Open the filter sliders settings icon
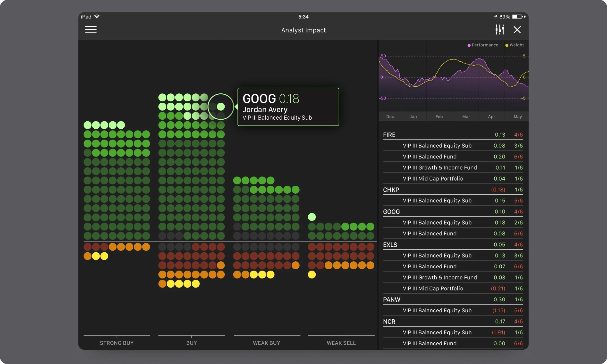The height and width of the screenshot is (364, 607). [x=499, y=30]
